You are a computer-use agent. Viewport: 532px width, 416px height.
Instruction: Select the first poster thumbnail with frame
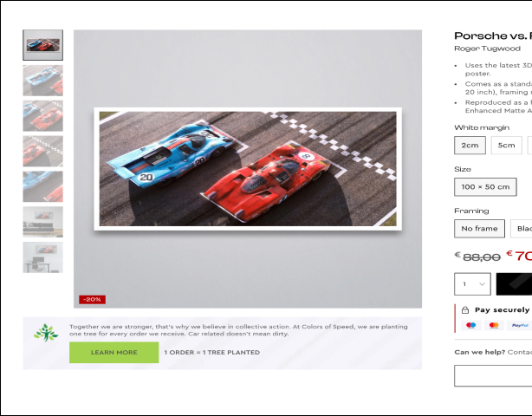point(42,45)
